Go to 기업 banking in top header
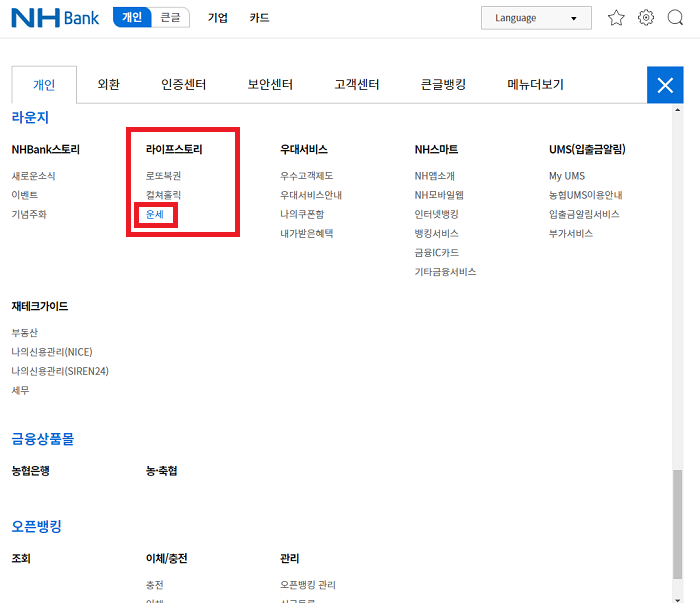Viewport: 700px width, 603px height. 218,18
